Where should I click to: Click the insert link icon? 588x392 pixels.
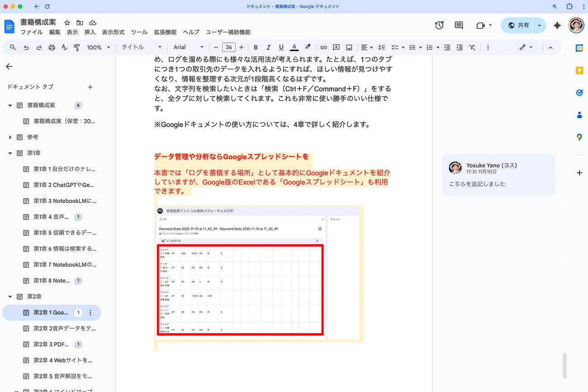point(323,47)
